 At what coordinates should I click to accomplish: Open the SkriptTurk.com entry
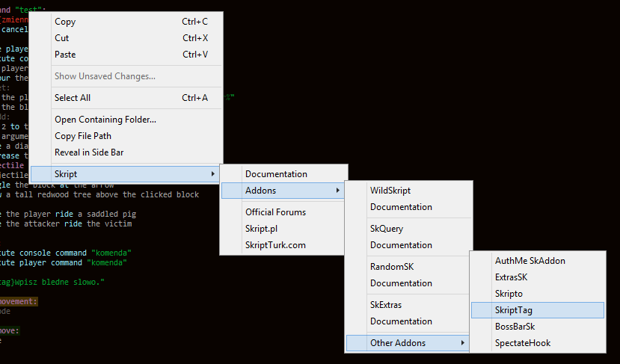click(283, 245)
